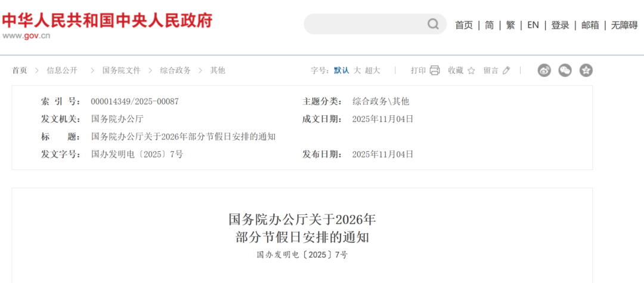Go to 首页 in breadcrumb

(19, 70)
